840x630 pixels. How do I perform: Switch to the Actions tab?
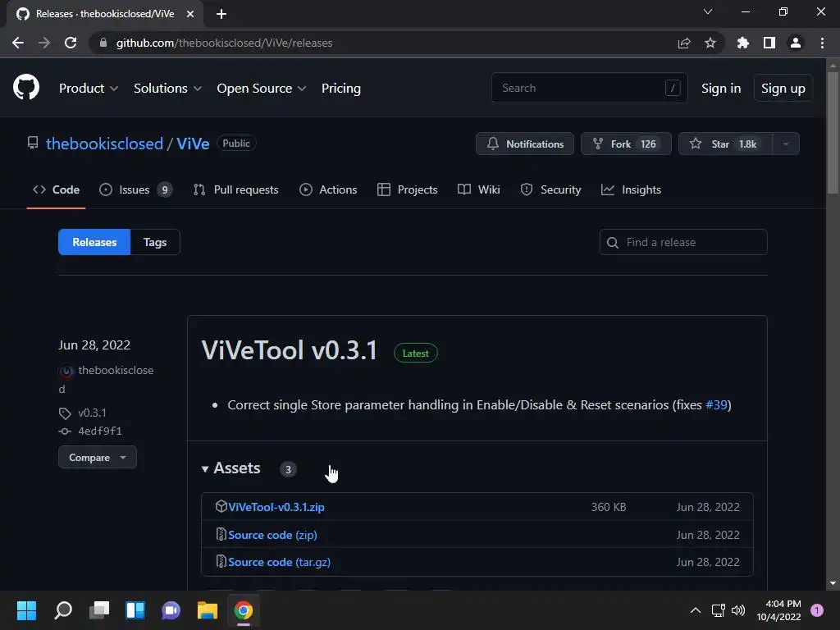tap(328, 189)
